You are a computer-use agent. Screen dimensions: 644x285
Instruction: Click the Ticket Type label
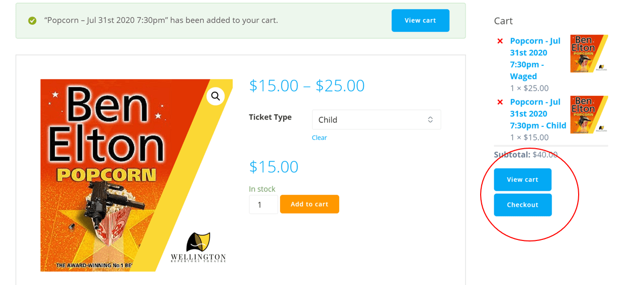click(x=270, y=117)
